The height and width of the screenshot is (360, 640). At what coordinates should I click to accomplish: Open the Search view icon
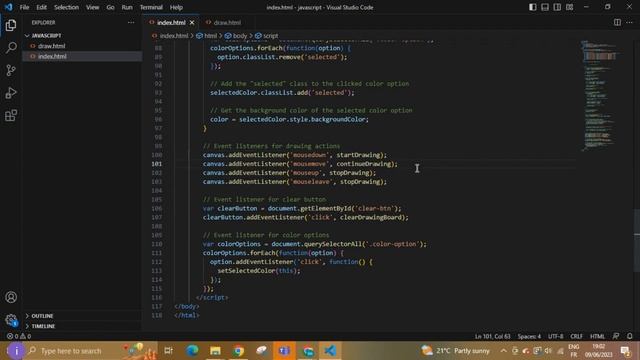coord(11,48)
